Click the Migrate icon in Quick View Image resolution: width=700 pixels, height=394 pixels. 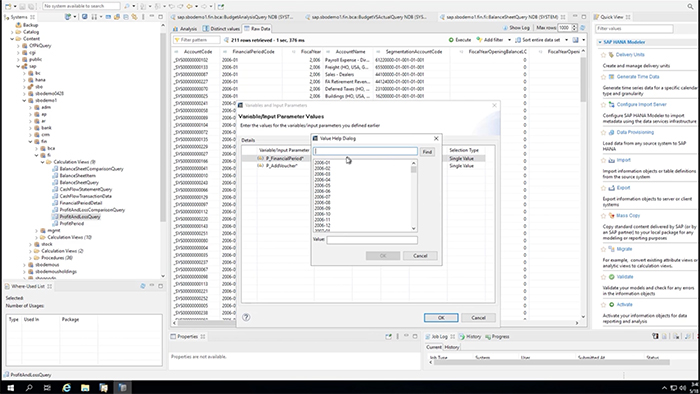point(612,249)
